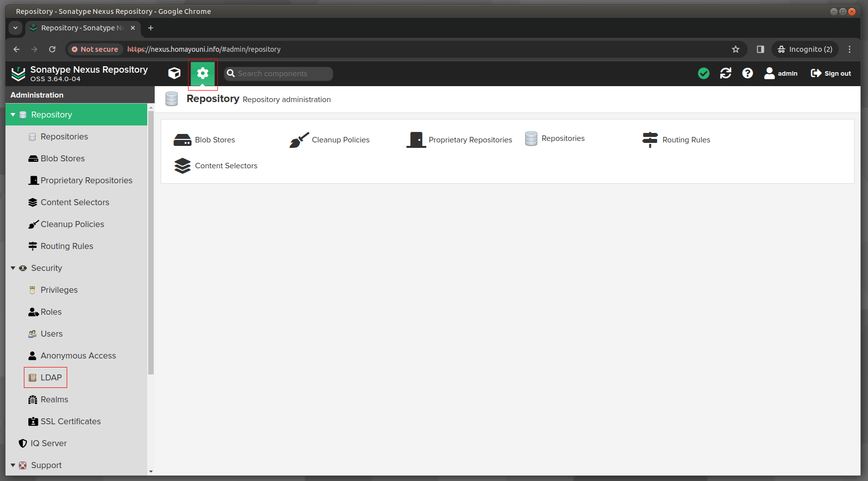Select Blob Stores in the sidebar

(x=76, y=158)
